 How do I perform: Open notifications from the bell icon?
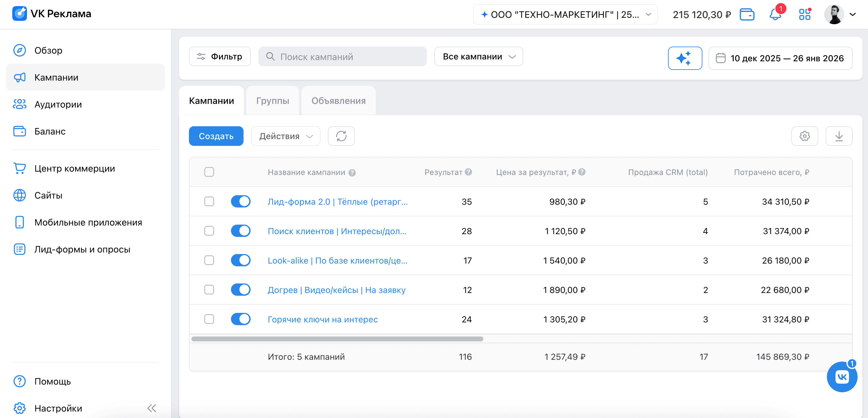pyautogui.click(x=775, y=14)
